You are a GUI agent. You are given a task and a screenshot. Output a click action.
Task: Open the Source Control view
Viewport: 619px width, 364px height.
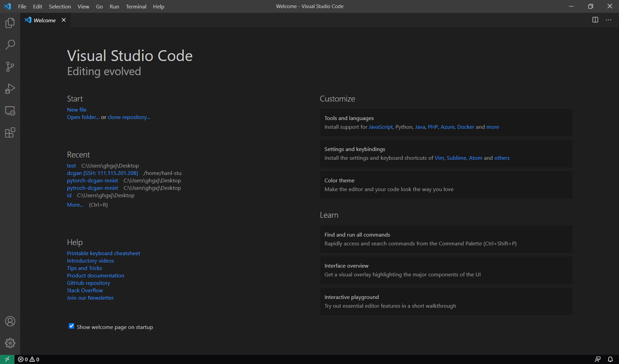[x=10, y=67]
